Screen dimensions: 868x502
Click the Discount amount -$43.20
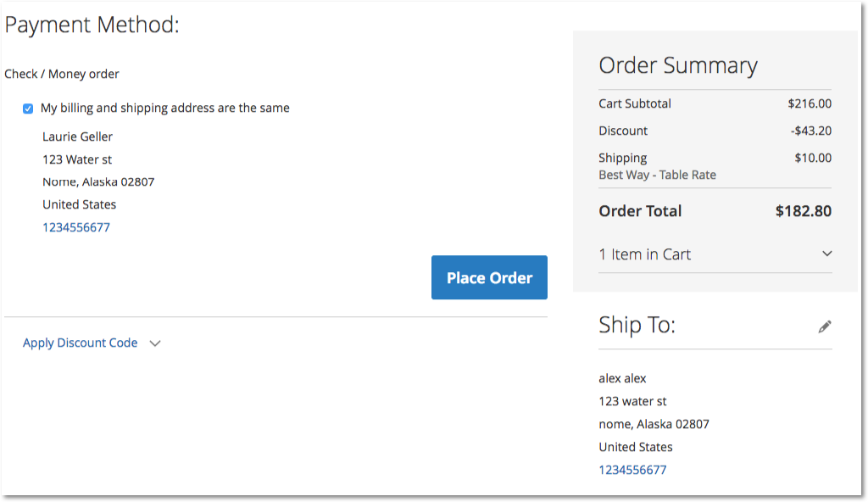[x=811, y=131]
